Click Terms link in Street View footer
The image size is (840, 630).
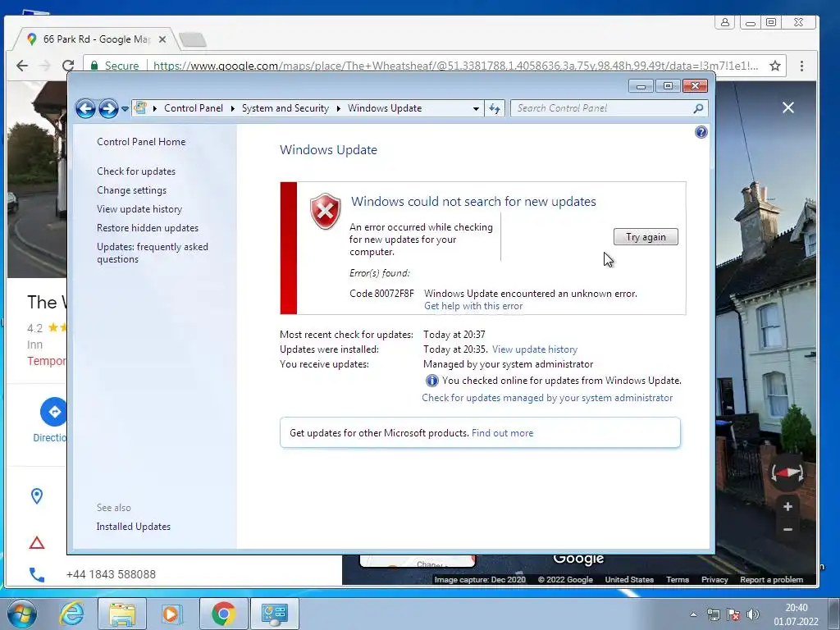pyautogui.click(x=677, y=580)
